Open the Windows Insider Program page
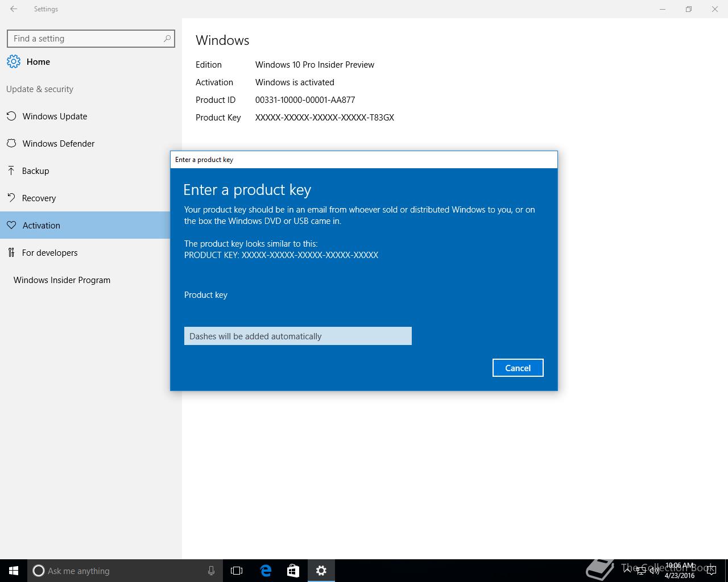Image resolution: width=728 pixels, height=582 pixels. [x=85, y=280]
